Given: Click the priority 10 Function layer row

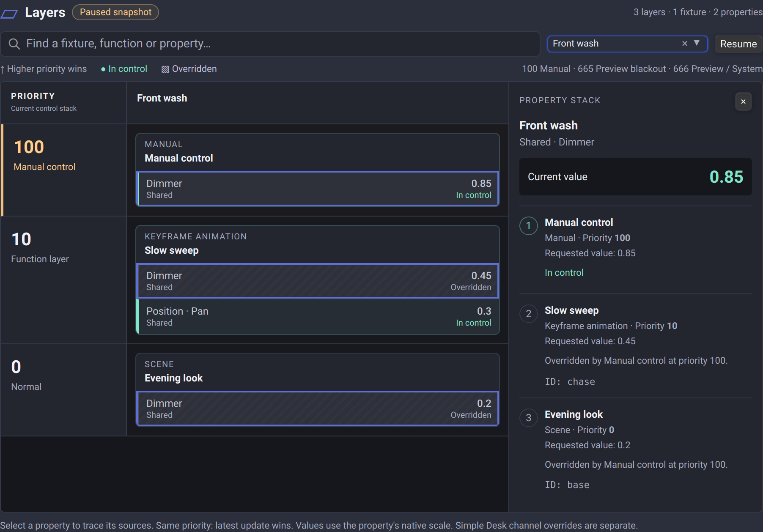Looking at the screenshot, I should (x=64, y=280).
